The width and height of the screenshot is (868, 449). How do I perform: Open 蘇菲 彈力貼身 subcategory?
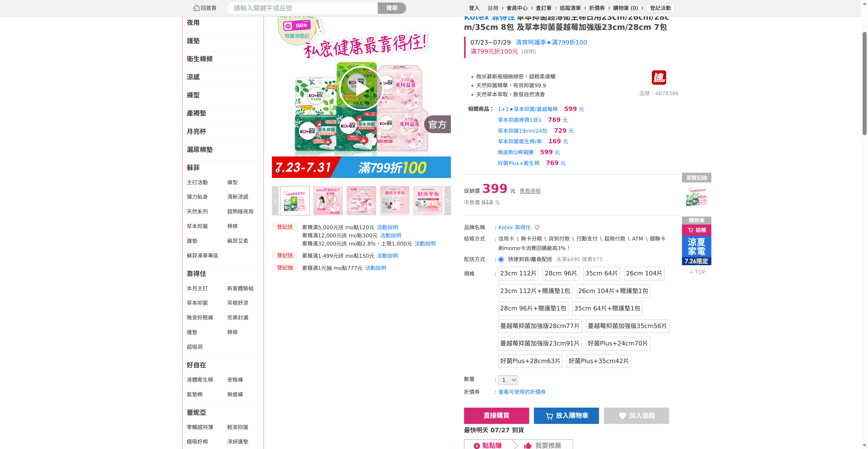[x=197, y=197]
